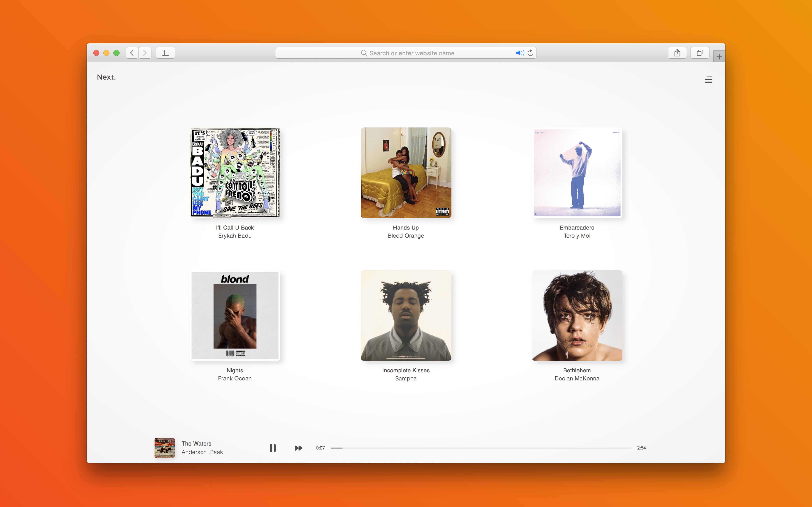This screenshot has width=812, height=507.
Task: Skip to the next track
Action: (x=298, y=448)
